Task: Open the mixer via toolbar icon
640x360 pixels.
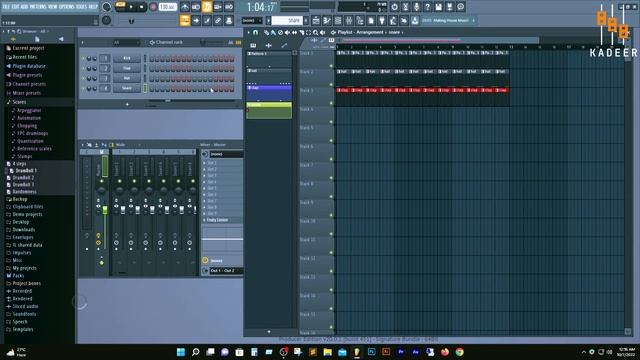Action: (x=349, y=20)
